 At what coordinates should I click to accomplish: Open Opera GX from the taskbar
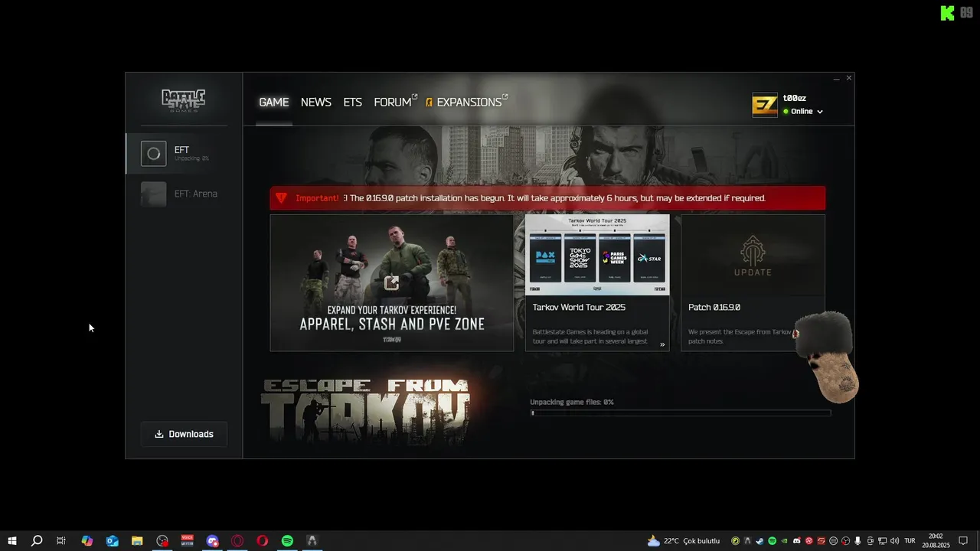(237, 541)
